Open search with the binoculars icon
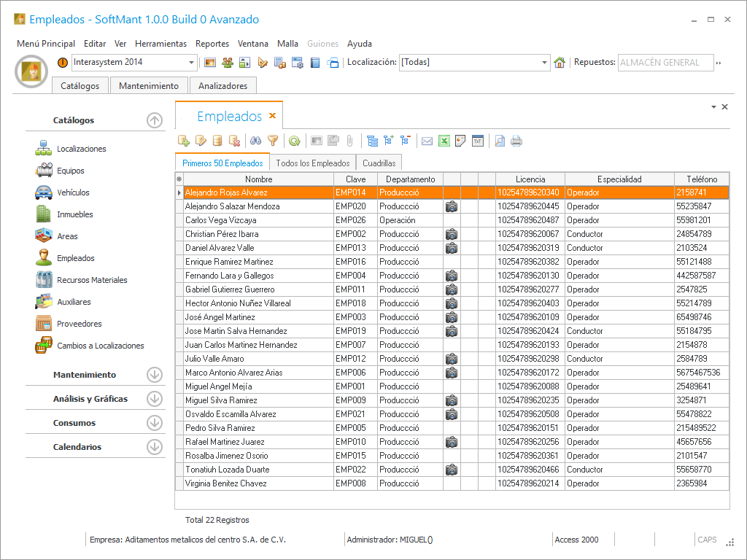Image resolution: width=747 pixels, height=560 pixels. click(x=256, y=141)
